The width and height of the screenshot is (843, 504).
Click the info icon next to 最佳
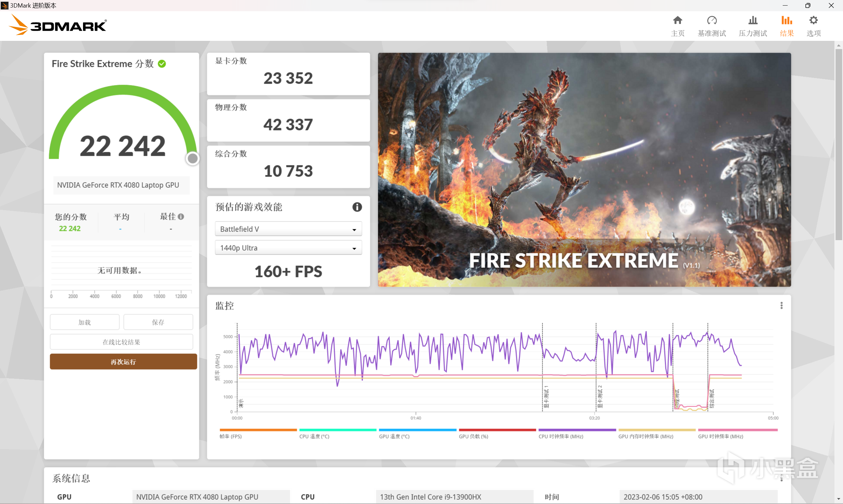181,217
